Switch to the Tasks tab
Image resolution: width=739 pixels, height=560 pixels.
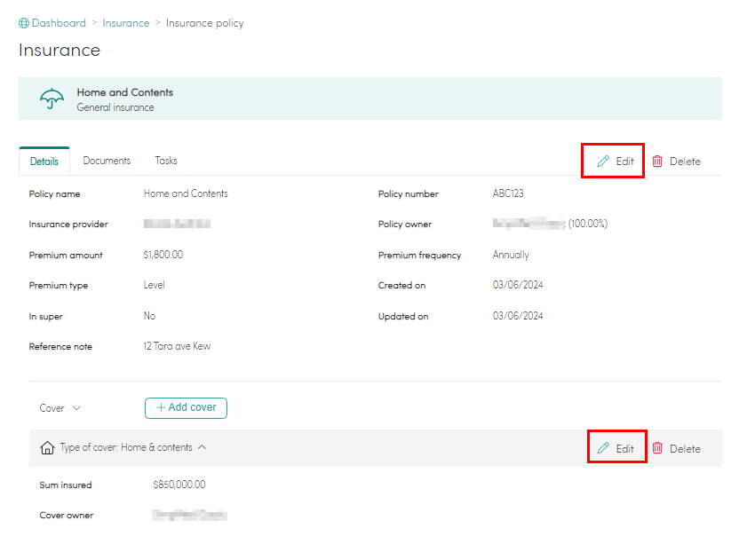click(165, 161)
